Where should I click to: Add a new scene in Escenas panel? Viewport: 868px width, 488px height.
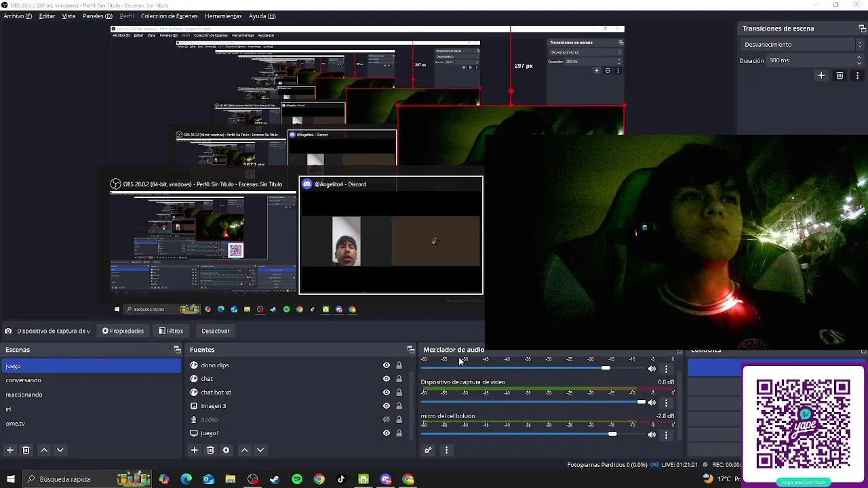(9, 450)
